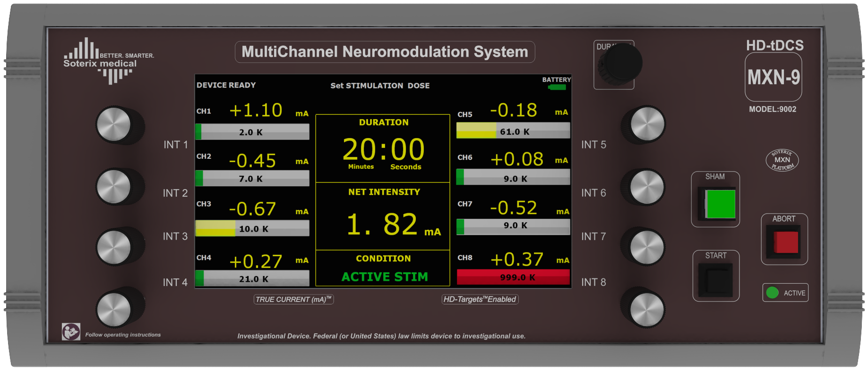Click the CH4 impedance bar showing 21.0 K
Image resolution: width=868 pixels, height=372 pixels.
pos(252,278)
